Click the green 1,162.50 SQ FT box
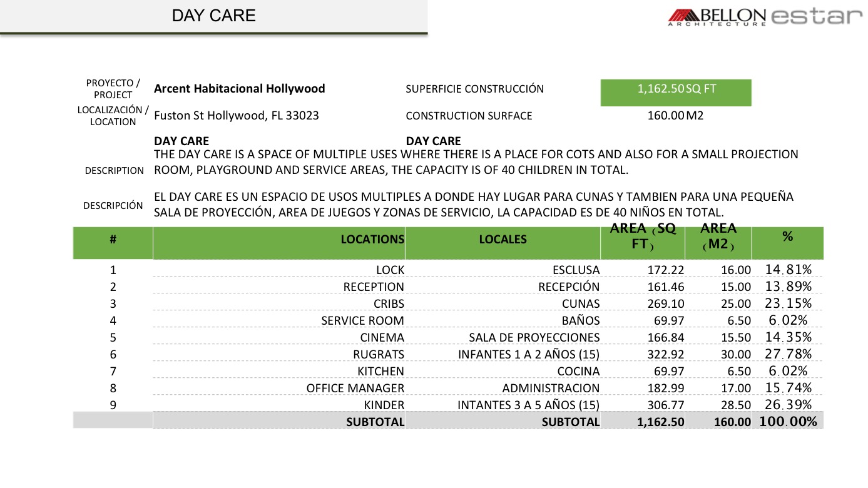 [676, 92]
